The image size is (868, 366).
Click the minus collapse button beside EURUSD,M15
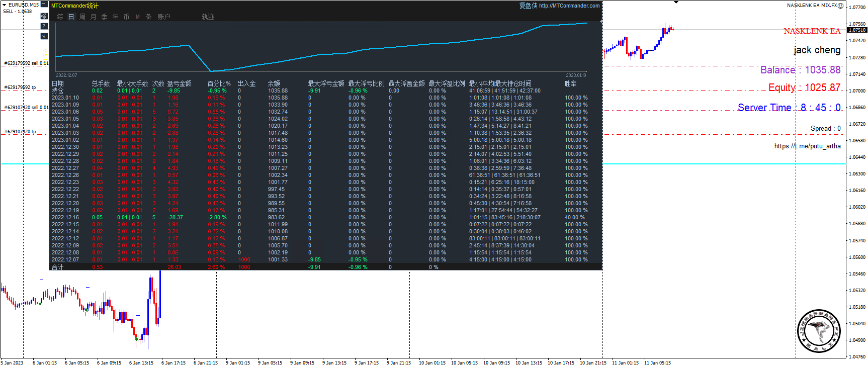click(44, 5)
